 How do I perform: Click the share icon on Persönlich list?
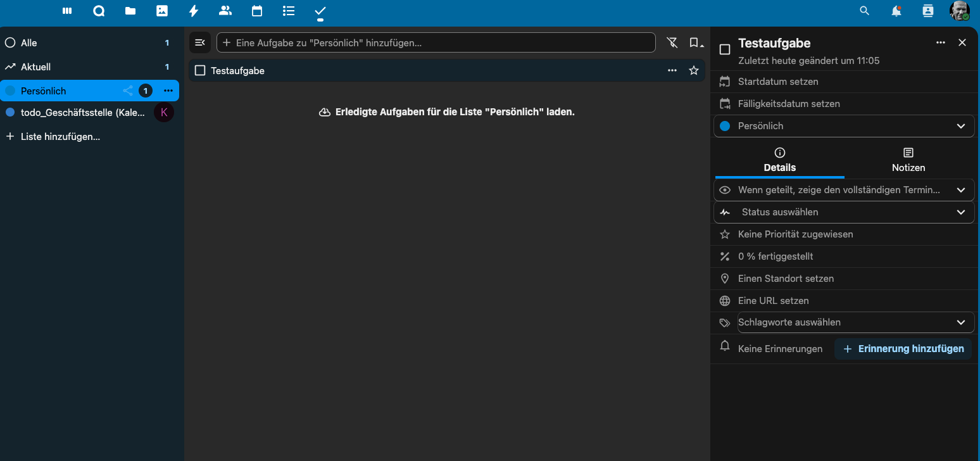coord(128,91)
